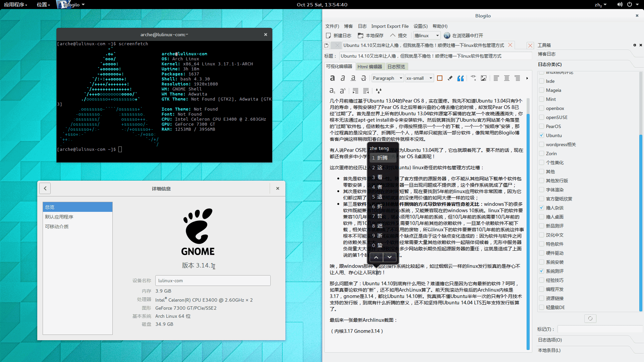Click 提交 submit post button
This screenshot has height=362, width=644.
(x=398, y=36)
